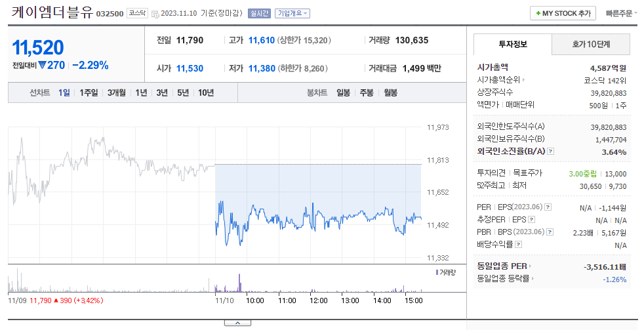The height and width of the screenshot is (330, 644).
Task: Open the PER EPS help question-mark icon
Action: pyautogui.click(x=548, y=207)
